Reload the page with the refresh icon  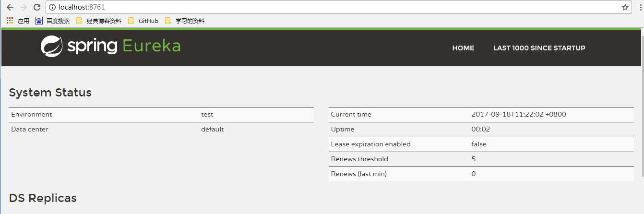(x=37, y=7)
